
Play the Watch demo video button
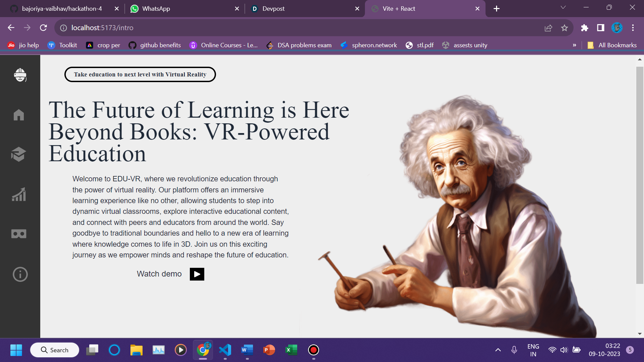[x=197, y=274]
